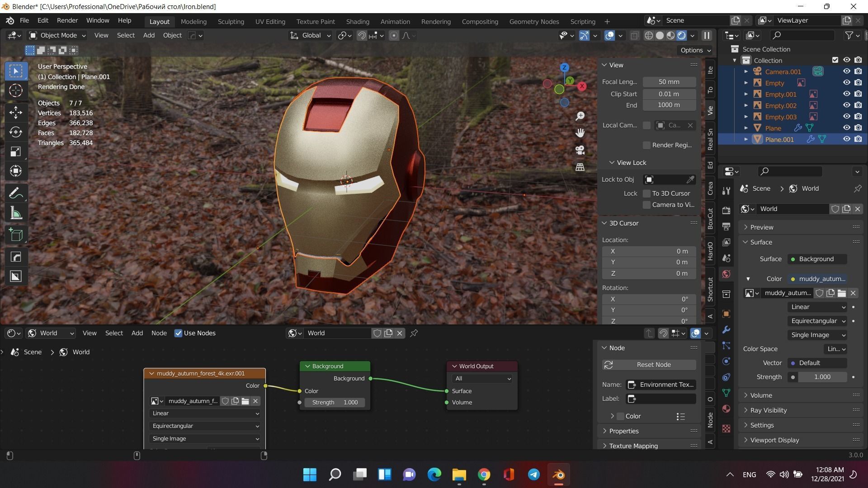This screenshot has width=868, height=488.
Task: Uncheck the Use Nodes checkbox
Action: (x=178, y=333)
